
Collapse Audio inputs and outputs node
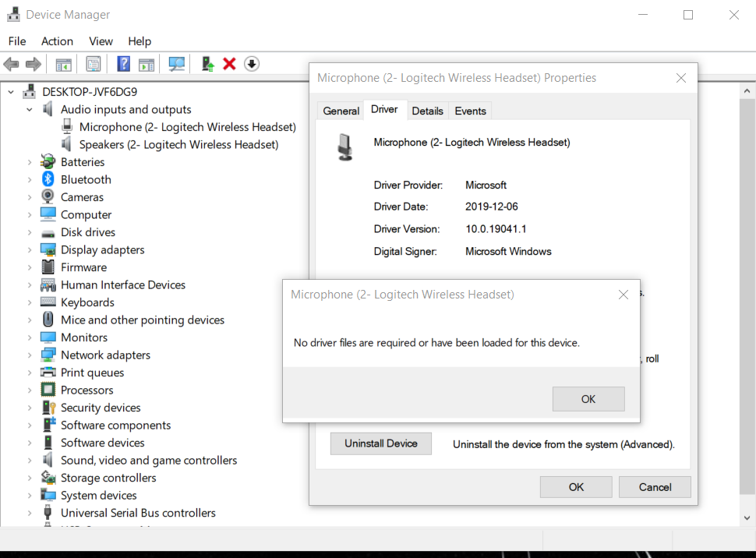pos(30,109)
